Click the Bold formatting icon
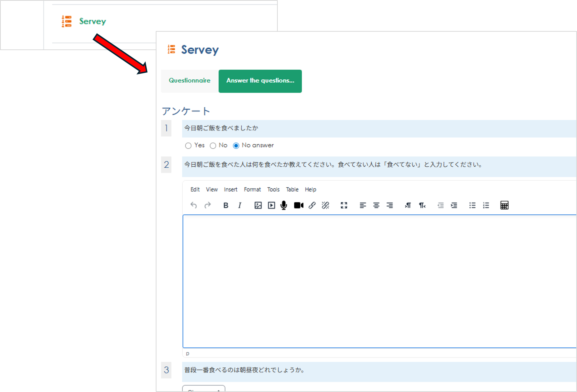 (x=225, y=205)
